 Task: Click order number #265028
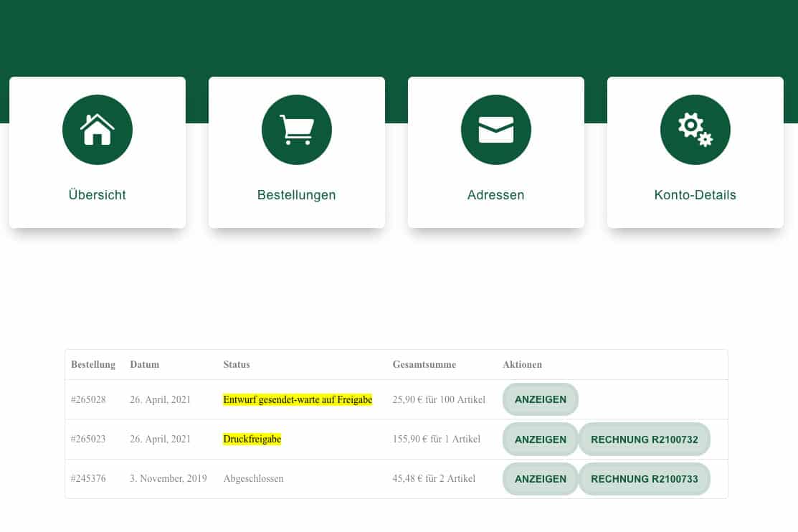coord(88,400)
